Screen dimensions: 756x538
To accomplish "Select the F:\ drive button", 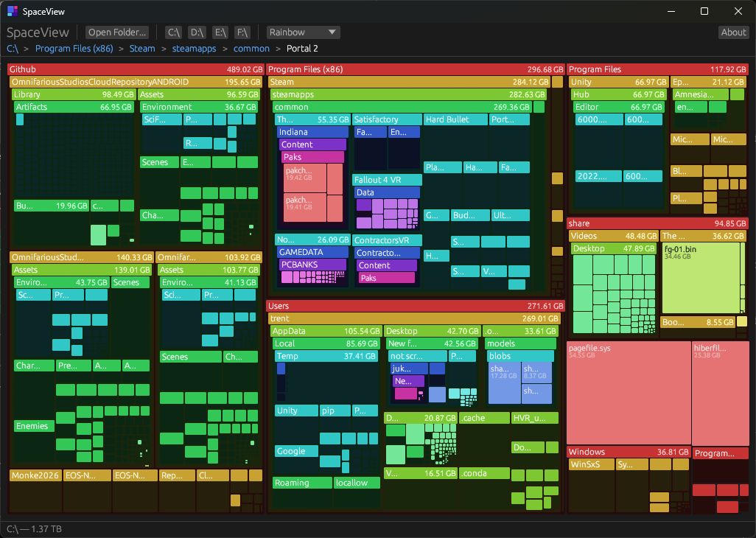I will coord(242,32).
